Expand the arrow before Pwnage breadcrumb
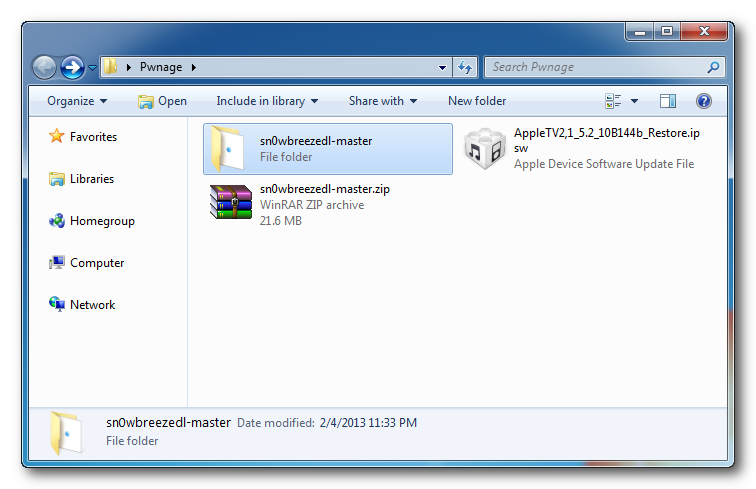The image size is (756, 489). 129,67
